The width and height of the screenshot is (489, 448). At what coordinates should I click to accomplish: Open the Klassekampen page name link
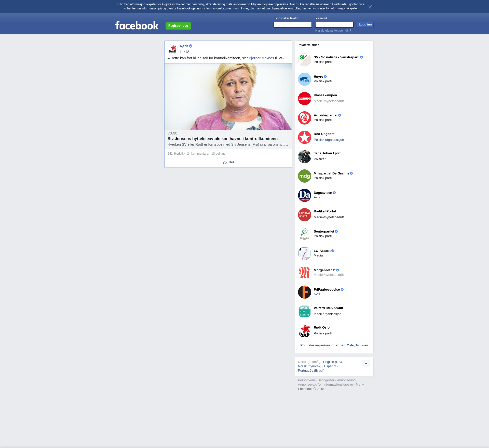click(325, 95)
